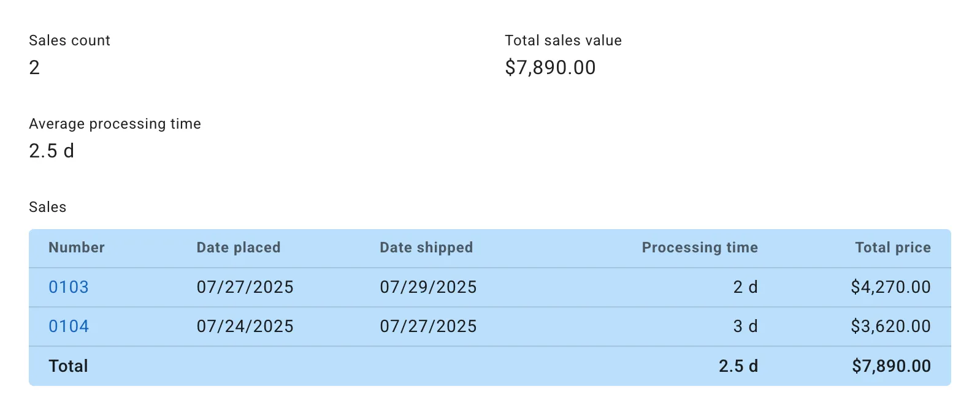
Task: Click the 2 d processing time cell
Action: click(x=745, y=287)
